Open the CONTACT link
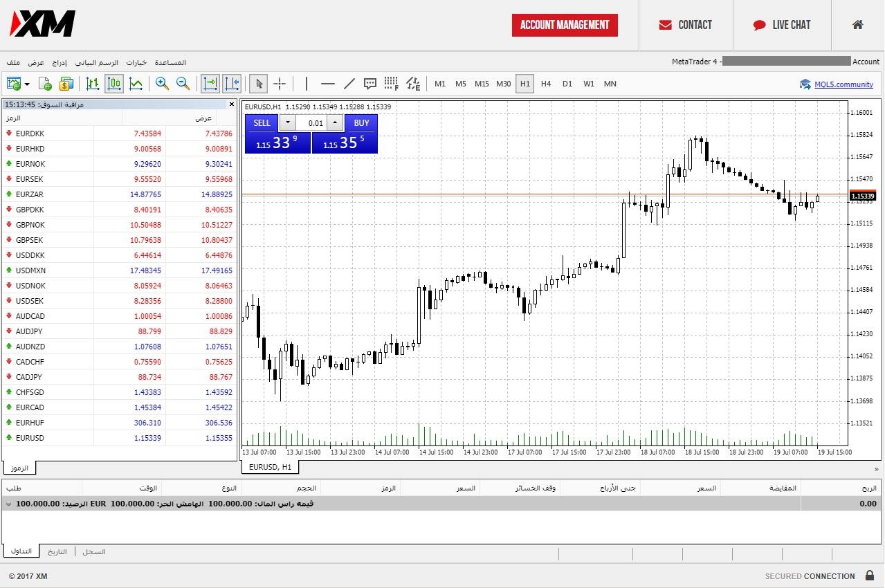885x588 pixels. click(685, 25)
